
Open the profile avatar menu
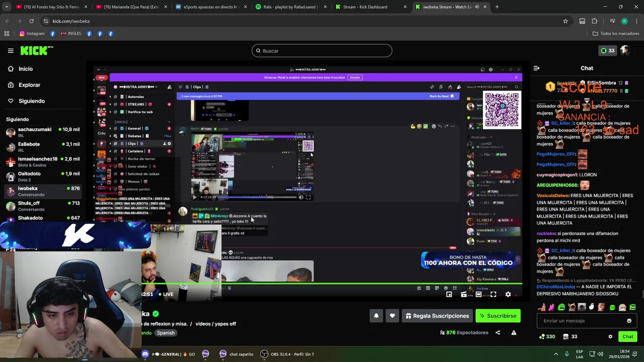624,51
